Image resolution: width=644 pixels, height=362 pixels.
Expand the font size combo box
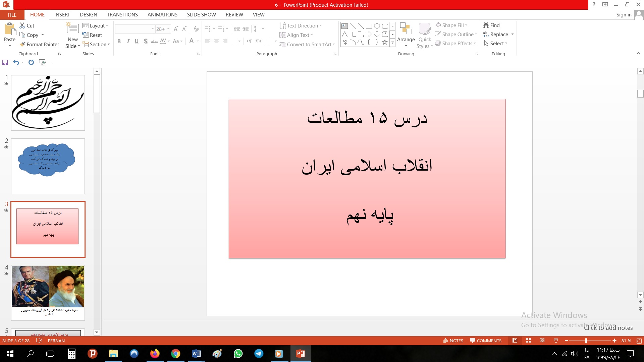(x=168, y=29)
